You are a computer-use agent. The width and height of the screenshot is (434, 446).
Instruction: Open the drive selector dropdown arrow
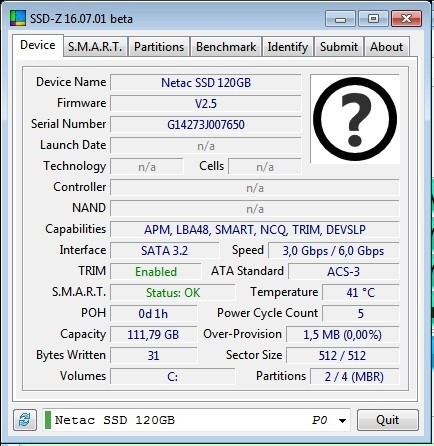pyautogui.click(x=342, y=420)
